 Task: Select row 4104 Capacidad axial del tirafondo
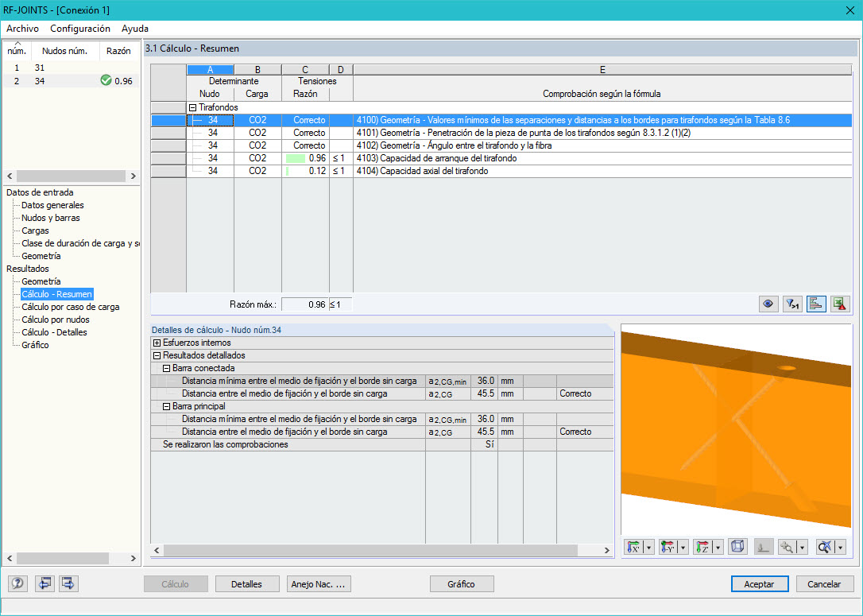(x=501, y=171)
